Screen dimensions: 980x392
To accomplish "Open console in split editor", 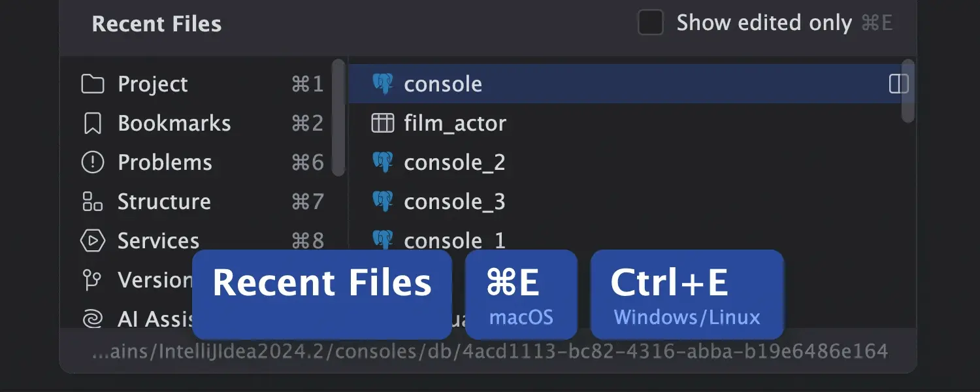I will [898, 84].
